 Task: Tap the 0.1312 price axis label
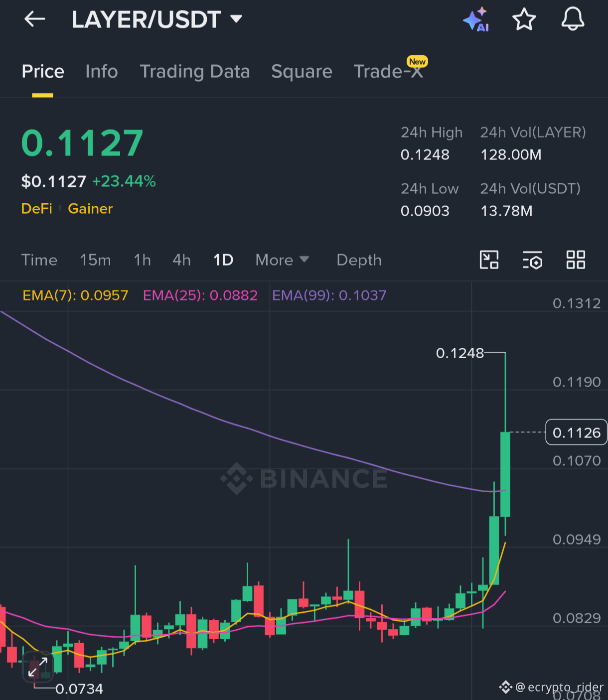(577, 303)
